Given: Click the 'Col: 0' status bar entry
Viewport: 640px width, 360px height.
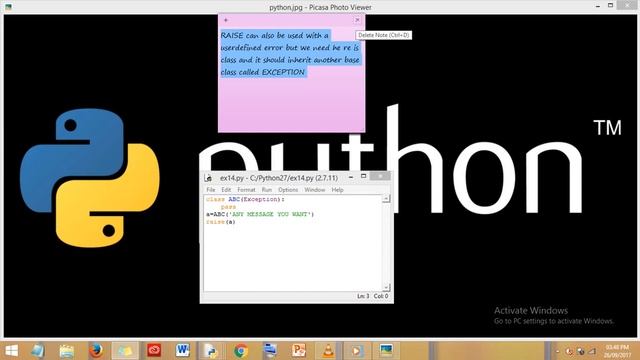Looking at the screenshot, I should (x=381, y=296).
